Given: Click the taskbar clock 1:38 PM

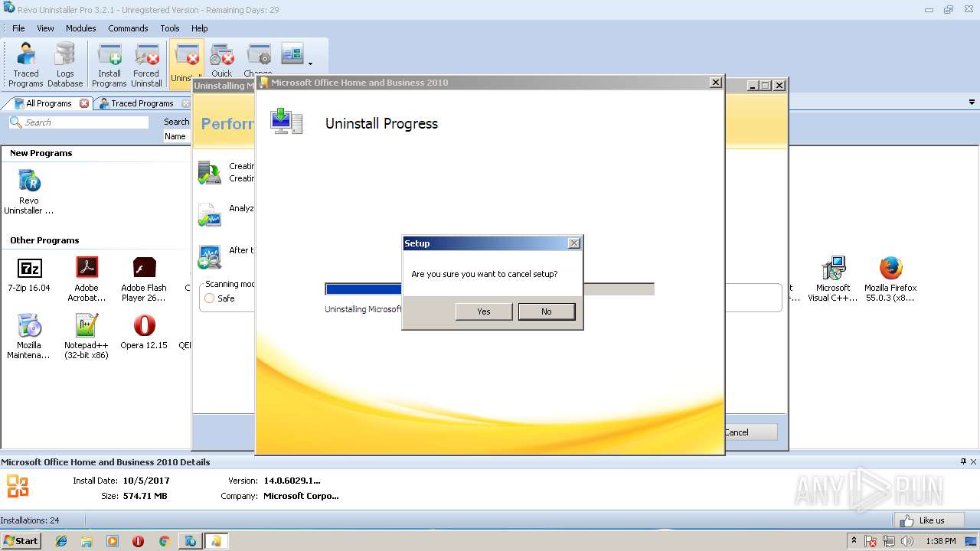Looking at the screenshot, I should [940, 541].
